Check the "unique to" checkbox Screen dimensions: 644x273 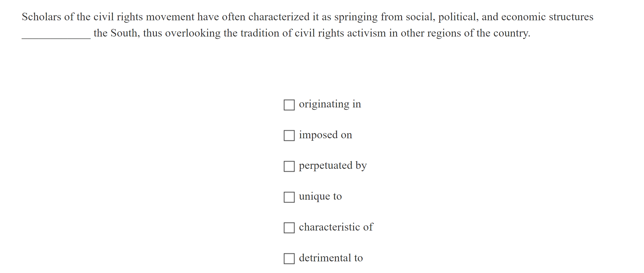pyautogui.click(x=289, y=198)
